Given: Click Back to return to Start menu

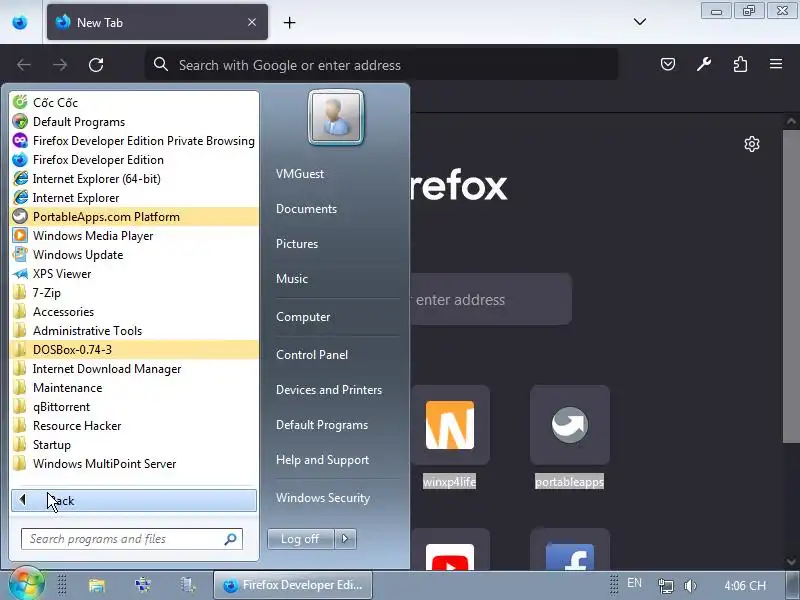Looking at the screenshot, I should pos(134,501).
